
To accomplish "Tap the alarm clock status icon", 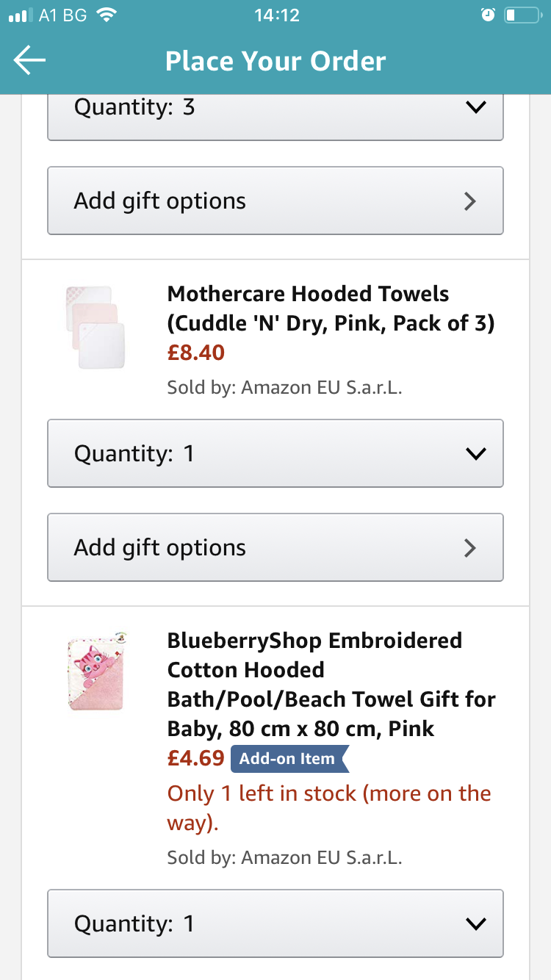I will pyautogui.click(x=488, y=15).
